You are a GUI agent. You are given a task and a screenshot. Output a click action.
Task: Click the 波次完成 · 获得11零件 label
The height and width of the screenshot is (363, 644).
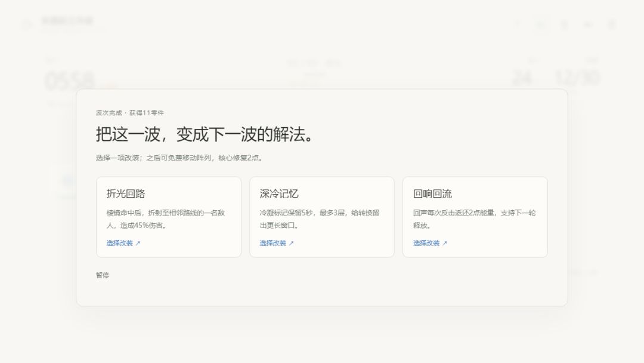pyautogui.click(x=130, y=113)
